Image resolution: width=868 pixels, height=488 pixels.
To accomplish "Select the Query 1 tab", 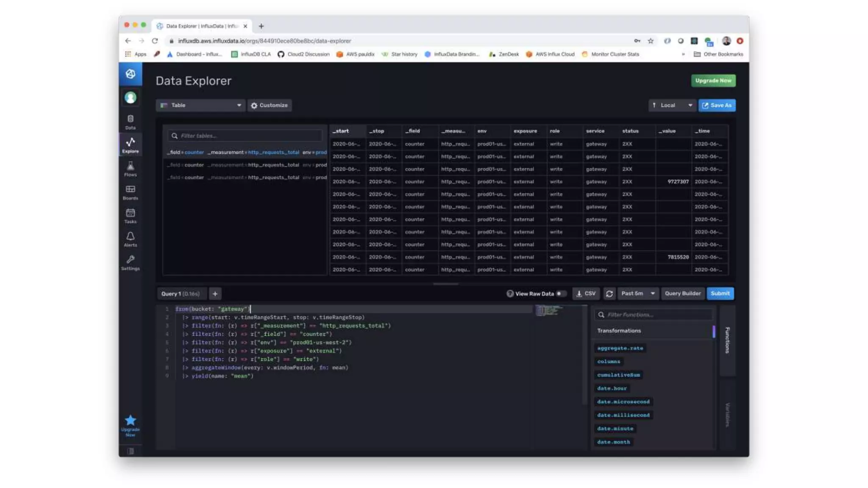I will [180, 294].
